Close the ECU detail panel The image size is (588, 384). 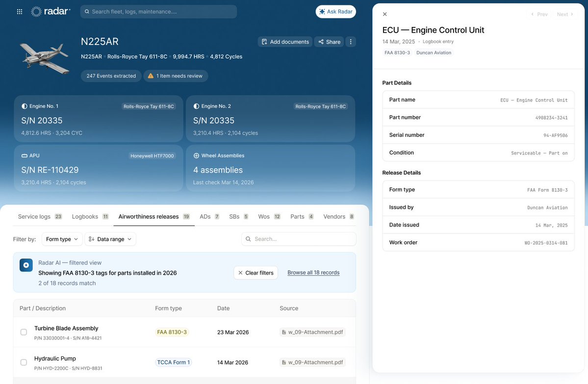coord(385,14)
